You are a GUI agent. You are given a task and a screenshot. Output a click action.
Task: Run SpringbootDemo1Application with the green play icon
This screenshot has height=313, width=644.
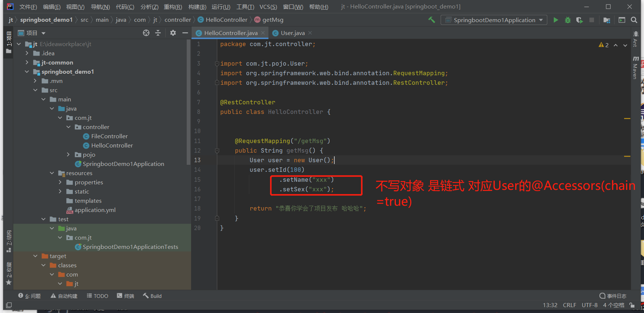(x=556, y=20)
